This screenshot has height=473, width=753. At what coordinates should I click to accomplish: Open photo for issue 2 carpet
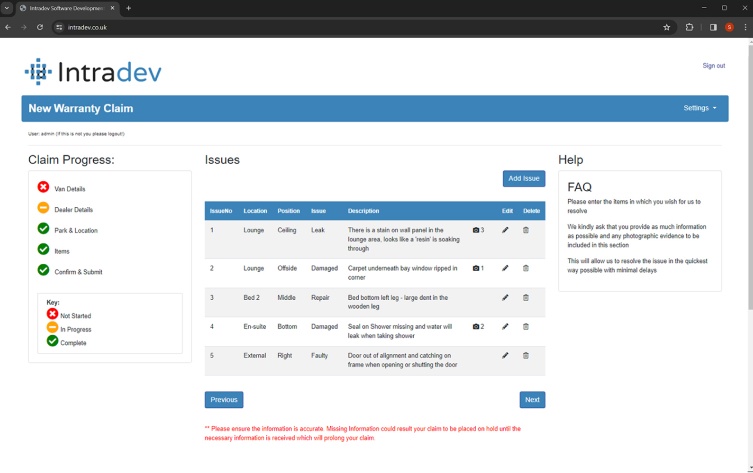478,268
